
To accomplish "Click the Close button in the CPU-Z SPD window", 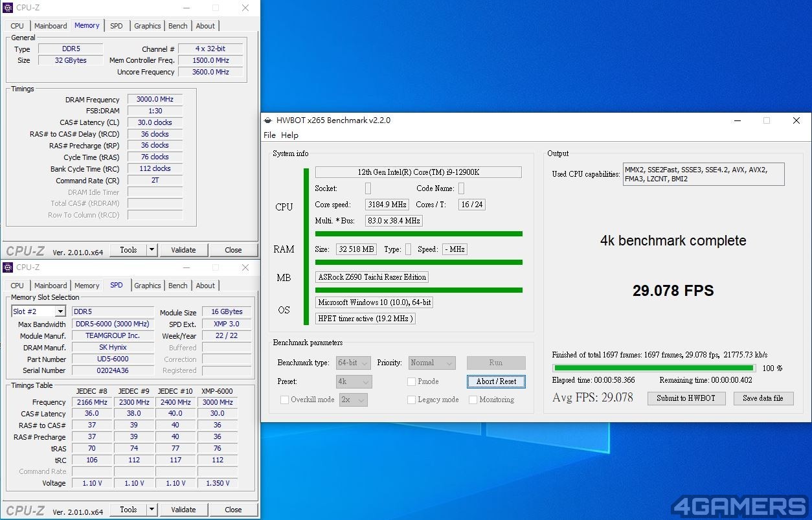I will coord(233,510).
